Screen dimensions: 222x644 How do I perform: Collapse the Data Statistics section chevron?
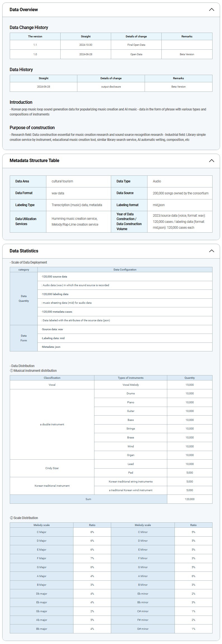coord(211,251)
